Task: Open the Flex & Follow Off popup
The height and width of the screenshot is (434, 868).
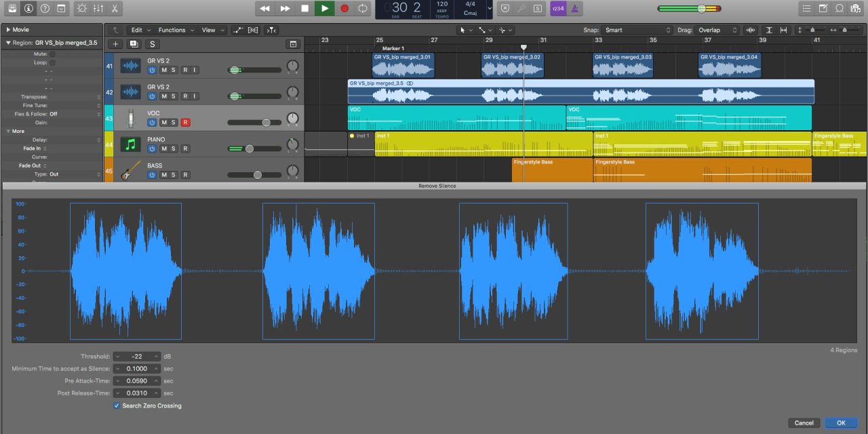Action: (x=75, y=114)
